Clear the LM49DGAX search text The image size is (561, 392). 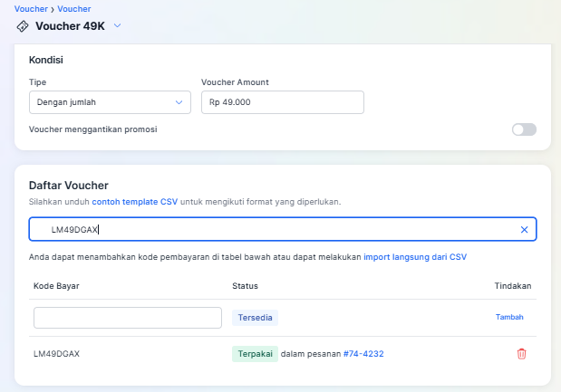(524, 230)
